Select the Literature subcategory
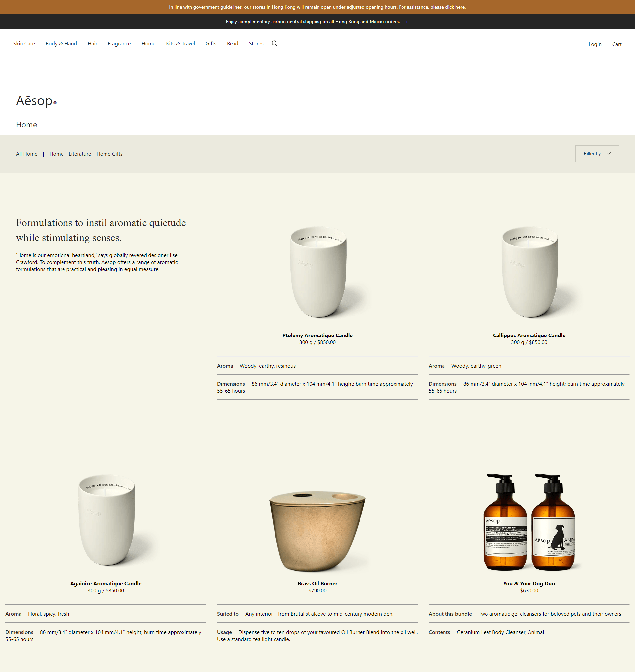635x672 pixels. 80,154
